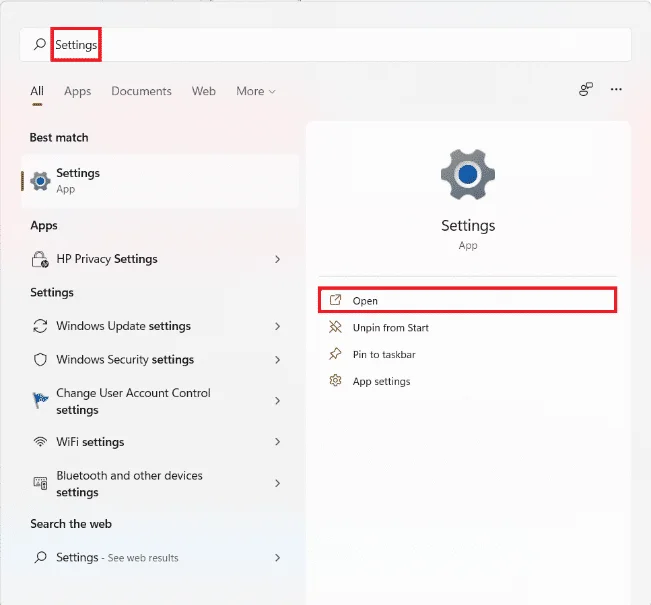Select Pin to taskbar
Screen dimensions: 651x605
(467, 354)
